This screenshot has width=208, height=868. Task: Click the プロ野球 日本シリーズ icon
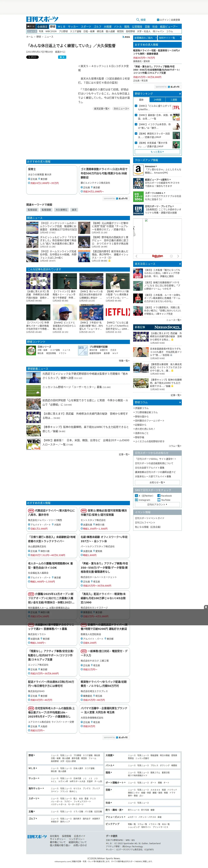(31, 350)
